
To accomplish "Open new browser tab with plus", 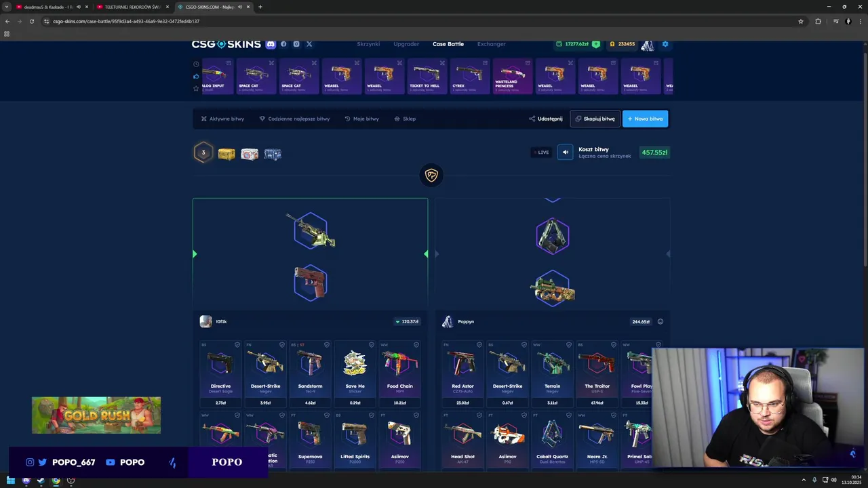I will [260, 7].
